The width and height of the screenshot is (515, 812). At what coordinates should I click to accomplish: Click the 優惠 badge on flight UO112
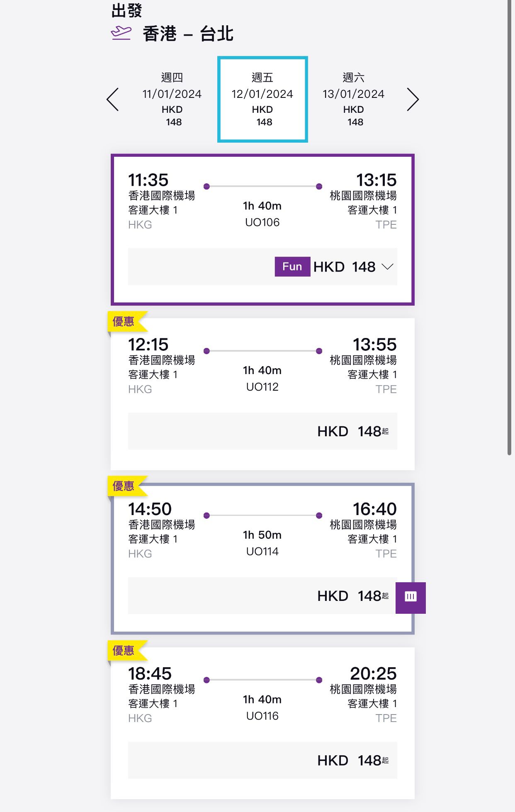[124, 321]
